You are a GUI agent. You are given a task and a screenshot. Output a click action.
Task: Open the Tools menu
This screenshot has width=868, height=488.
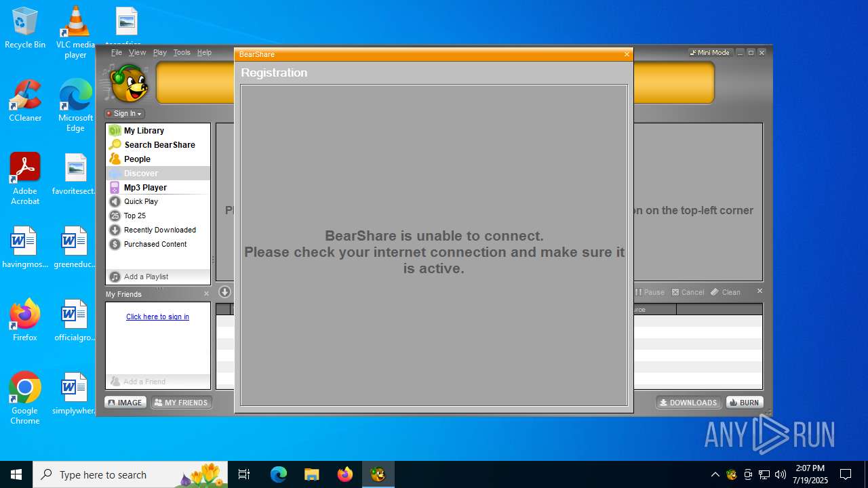(x=182, y=52)
